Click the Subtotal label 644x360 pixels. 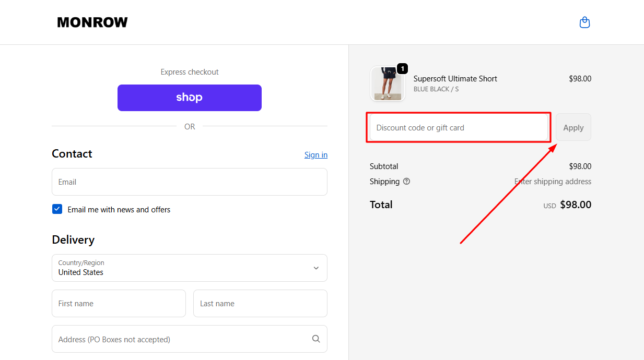click(x=384, y=166)
